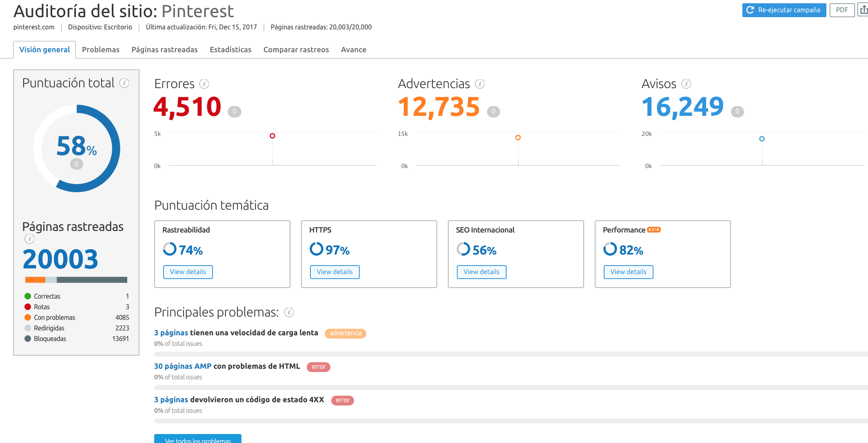Click the pinterest.com domain text

(34, 27)
